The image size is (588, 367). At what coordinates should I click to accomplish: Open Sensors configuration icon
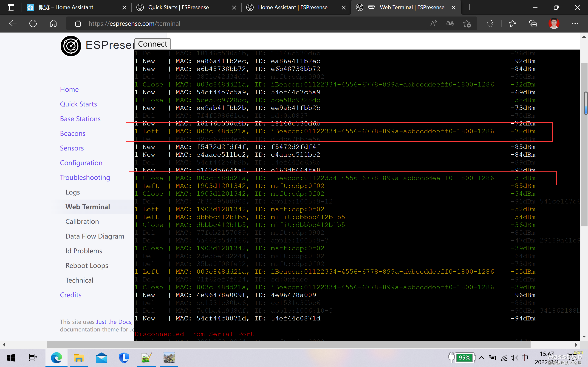click(72, 148)
